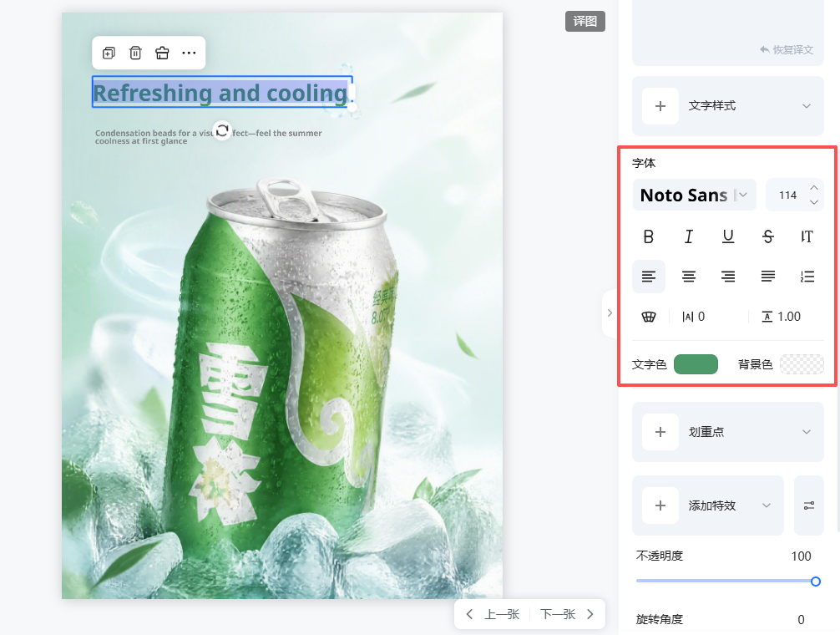
Task: Click the duplicate element icon in floating toolbar
Action: click(x=109, y=53)
